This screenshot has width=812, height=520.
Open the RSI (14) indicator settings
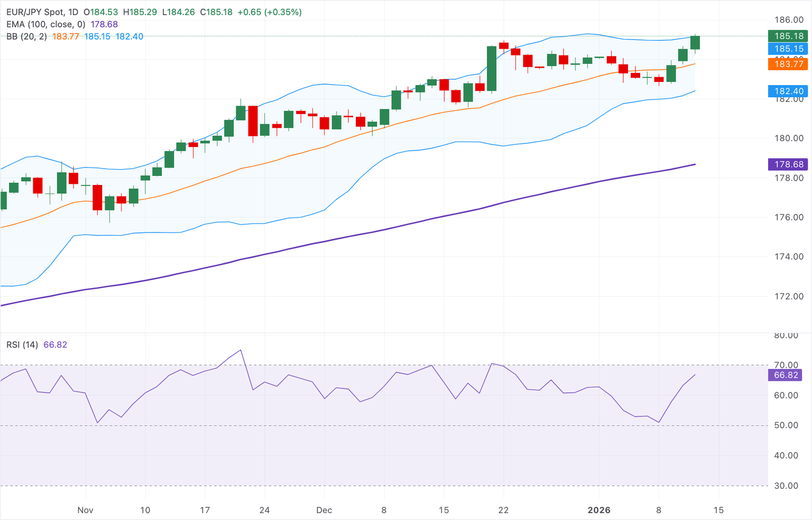[x=21, y=344]
